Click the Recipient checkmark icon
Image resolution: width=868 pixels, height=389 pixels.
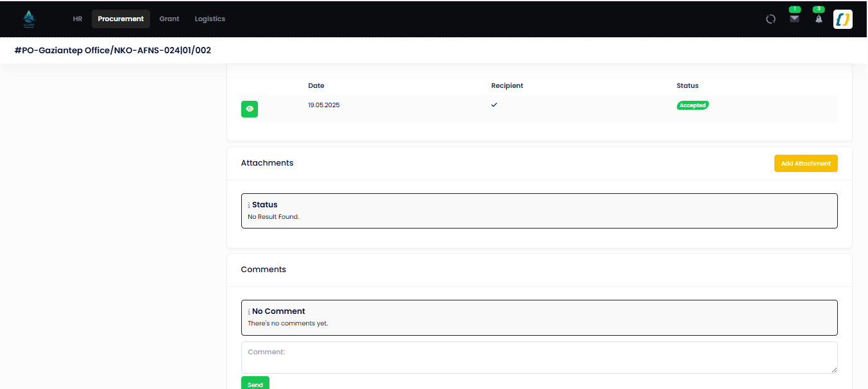pos(494,105)
